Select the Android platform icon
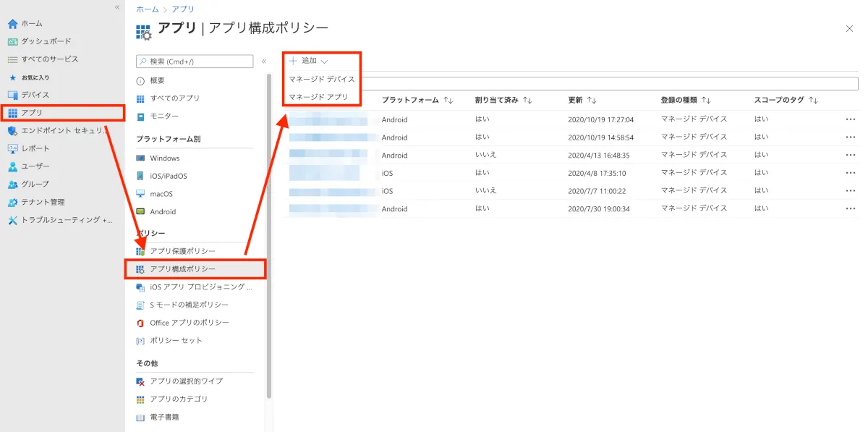 pyautogui.click(x=140, y=212)
